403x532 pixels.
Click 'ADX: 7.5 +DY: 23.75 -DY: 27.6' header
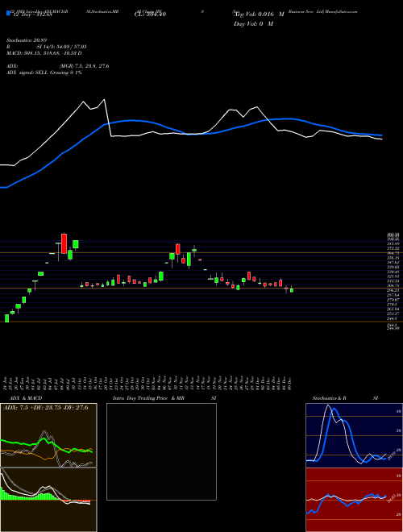click(46, 407)
